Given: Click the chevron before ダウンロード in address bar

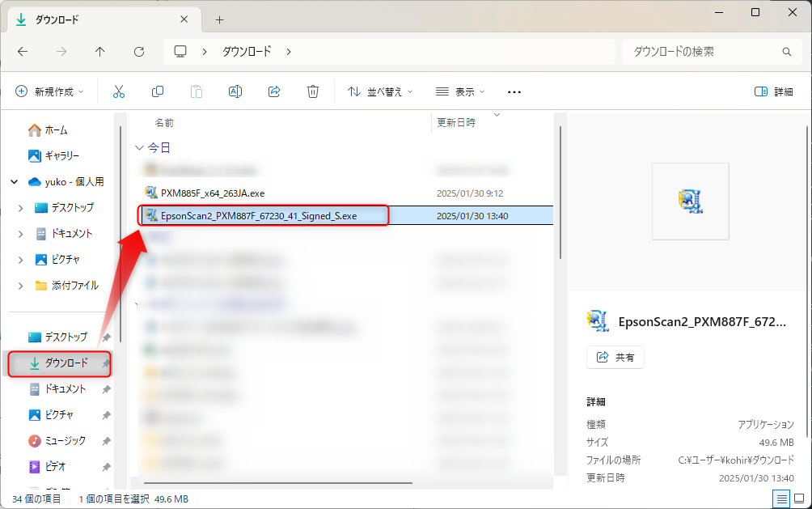Looking at the screenshot, I should [205, 51].
